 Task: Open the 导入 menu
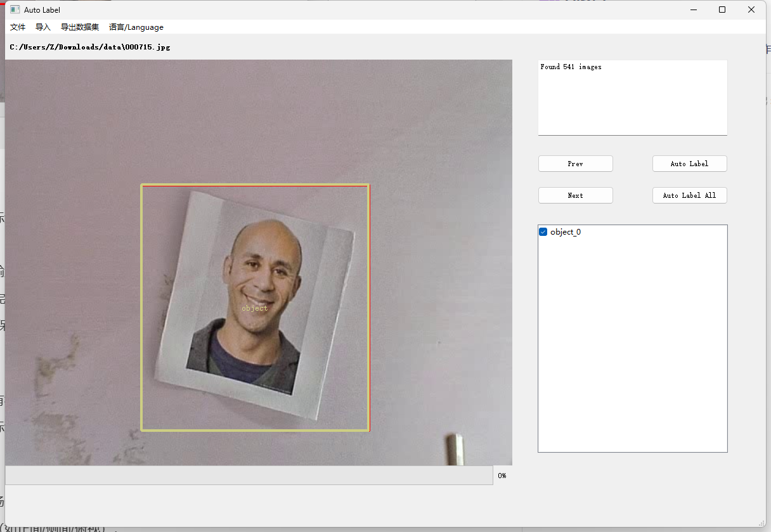pyautogui.click(x=43, y=27)
